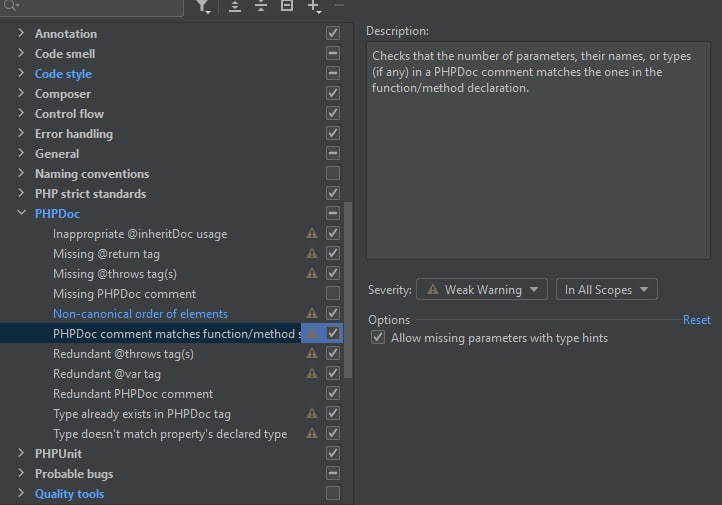Open the filter inspections funnel icon
This screenshot has height=505, width=722.
pyautogui.click(x=203, y=6)
